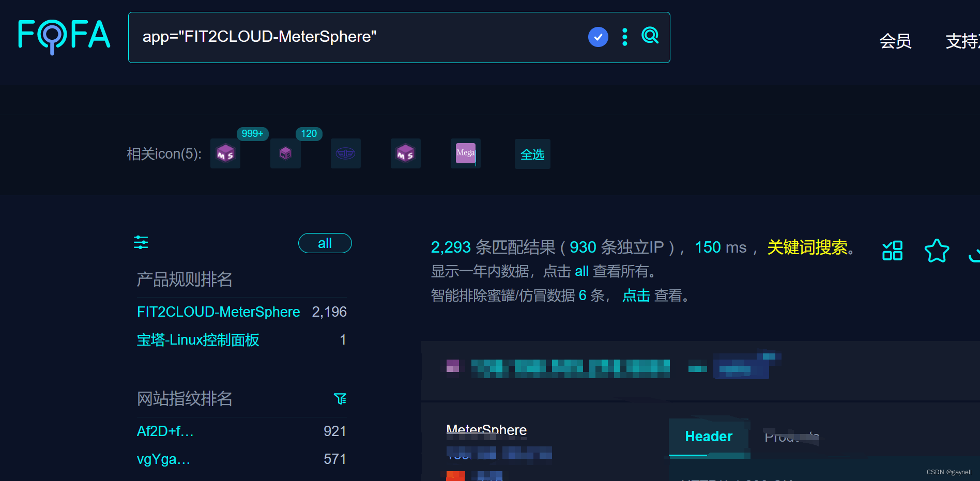This screenshot has width=980, height=481.
Task: Click FIT2CLOUD-MeterSphere product link
Action: pyautogui.click(x=219, y=312)
